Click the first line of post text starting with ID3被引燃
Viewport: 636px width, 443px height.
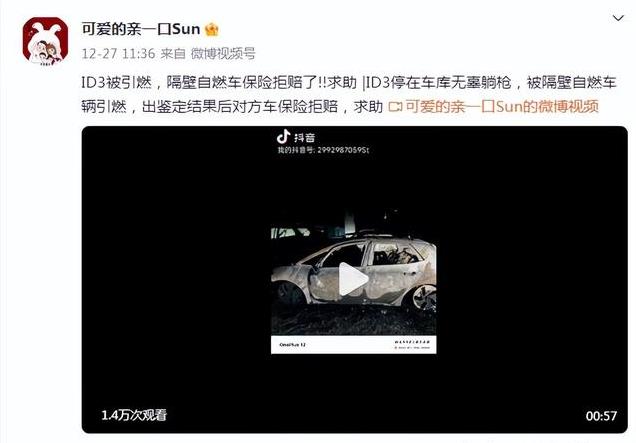click(349, 83)
